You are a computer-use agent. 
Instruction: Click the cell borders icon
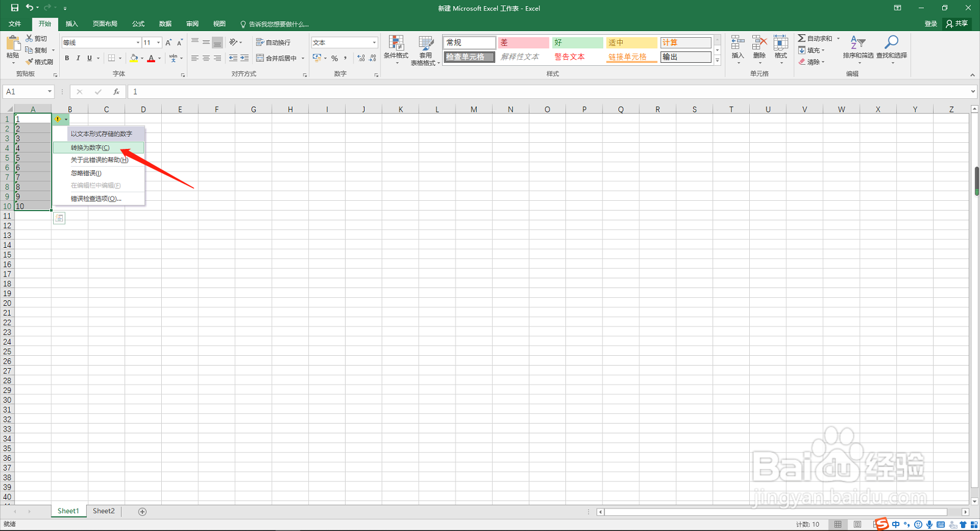111,58
